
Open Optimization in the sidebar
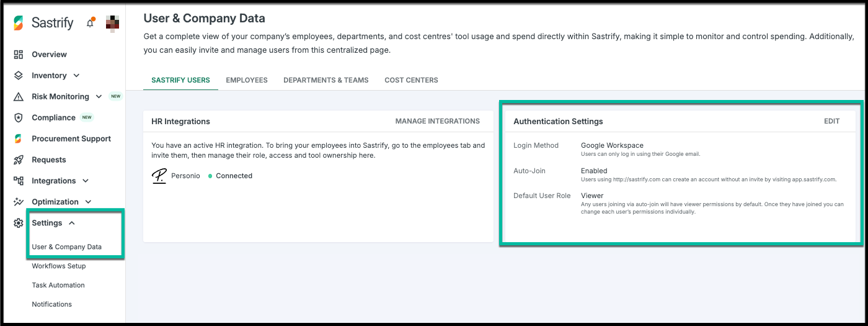[55, 202]
